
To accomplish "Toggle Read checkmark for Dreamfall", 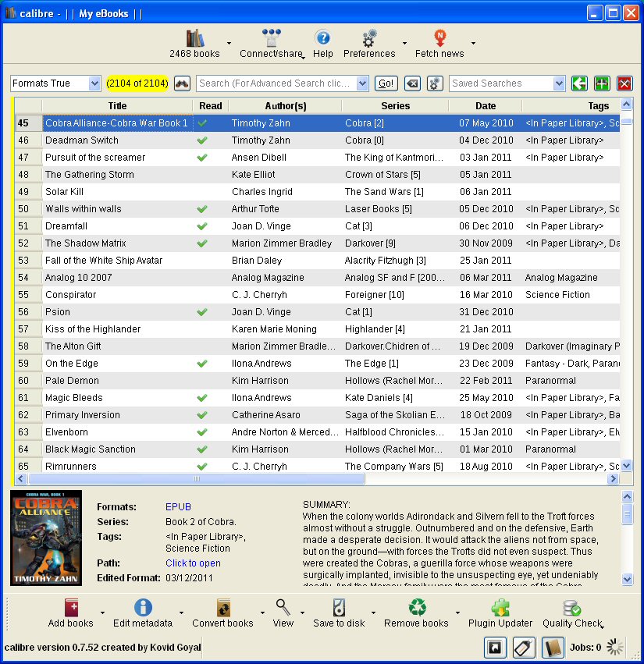I will tap(202, 226).
